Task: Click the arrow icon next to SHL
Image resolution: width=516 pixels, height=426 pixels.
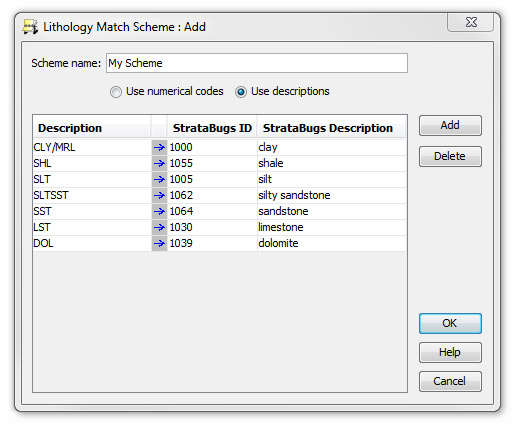Action: click(x=159, y=163)
